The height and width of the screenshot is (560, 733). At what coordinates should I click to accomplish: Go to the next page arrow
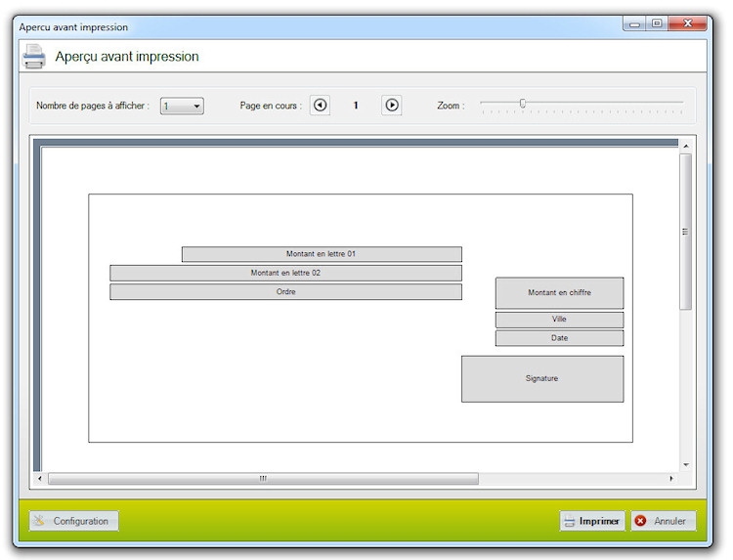[392, 106]
